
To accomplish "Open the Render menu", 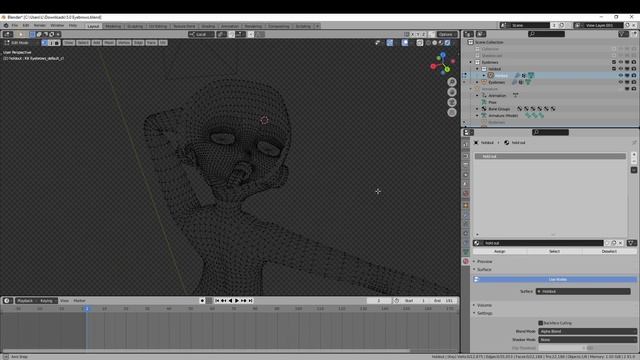I will click(40, 25).
